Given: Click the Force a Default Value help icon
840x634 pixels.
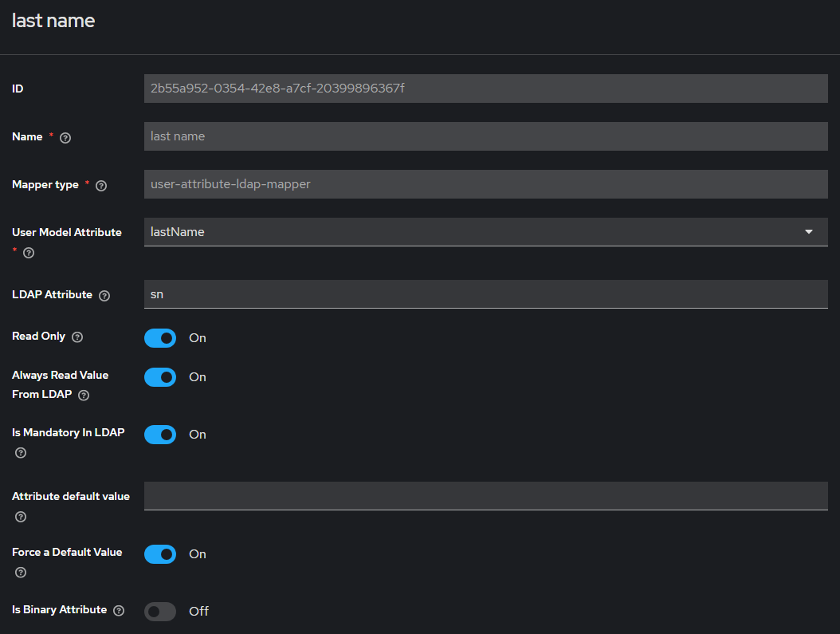Looking at the screenshot, I should [21, 573].
